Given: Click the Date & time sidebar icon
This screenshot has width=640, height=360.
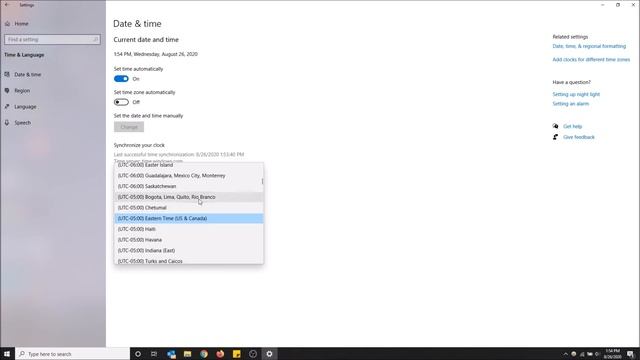Looking at the screenshot, I should 7,75.
